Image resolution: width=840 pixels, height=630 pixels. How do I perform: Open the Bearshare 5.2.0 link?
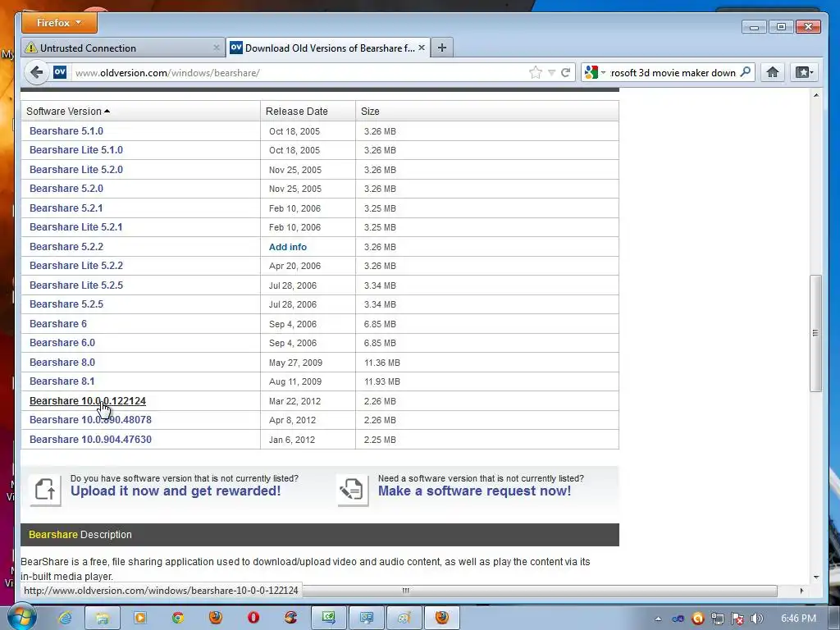click(66, 189)
